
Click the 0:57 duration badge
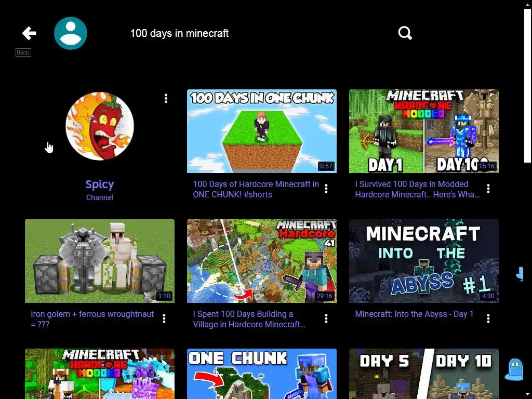326,166
